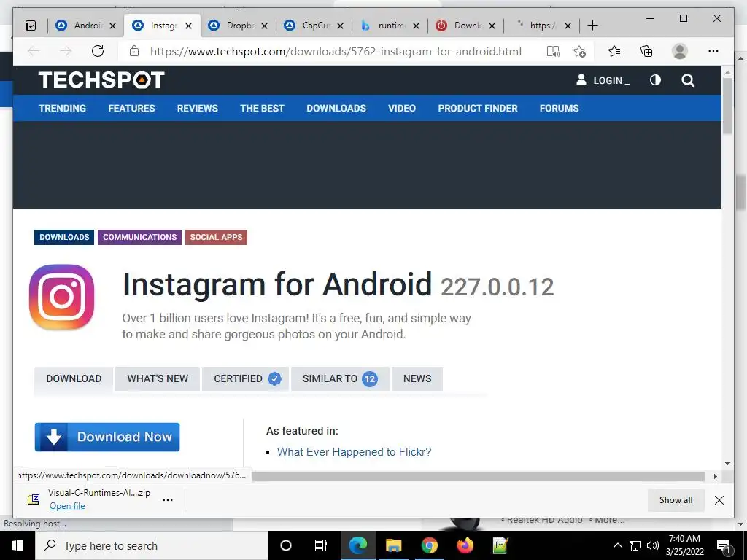Click the user profile avatar icon
747x560 pixels.
click(680, 52)
